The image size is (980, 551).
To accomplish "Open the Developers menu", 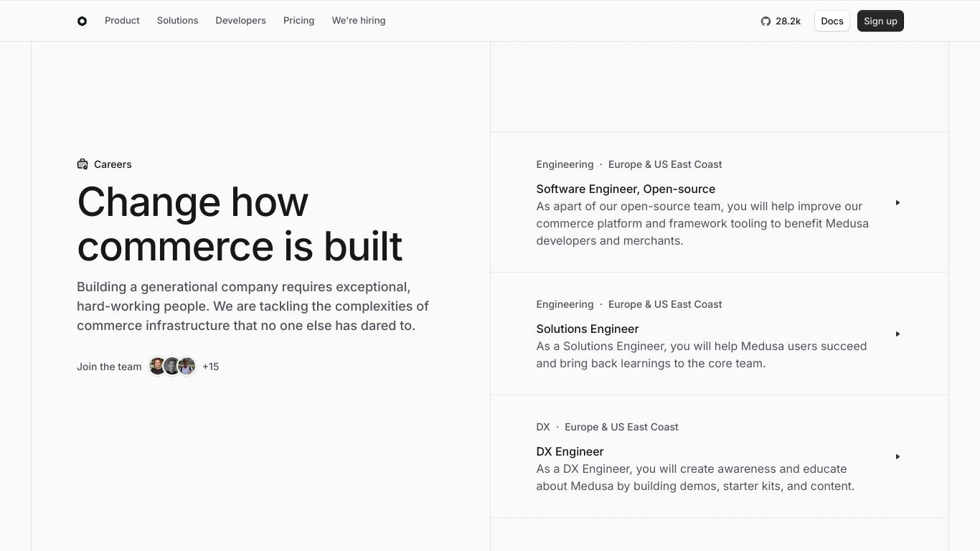I will coord(240,21).
